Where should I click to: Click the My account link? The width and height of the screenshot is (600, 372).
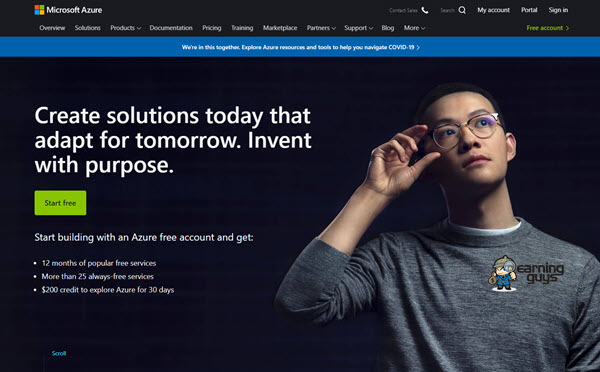493,10
